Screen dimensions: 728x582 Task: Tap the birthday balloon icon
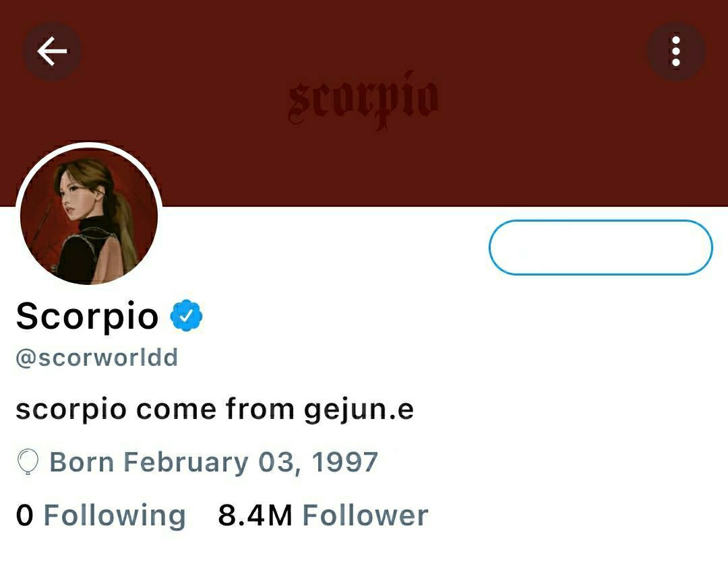(x=28, y=462)
